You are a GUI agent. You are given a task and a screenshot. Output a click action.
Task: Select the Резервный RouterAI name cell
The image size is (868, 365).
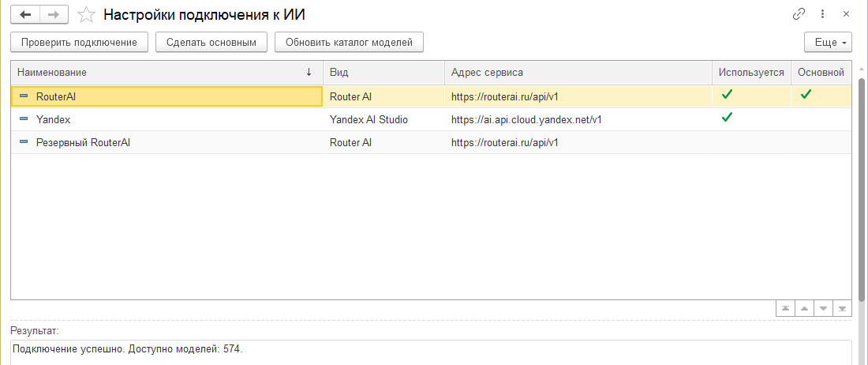(x=167, y=142)
